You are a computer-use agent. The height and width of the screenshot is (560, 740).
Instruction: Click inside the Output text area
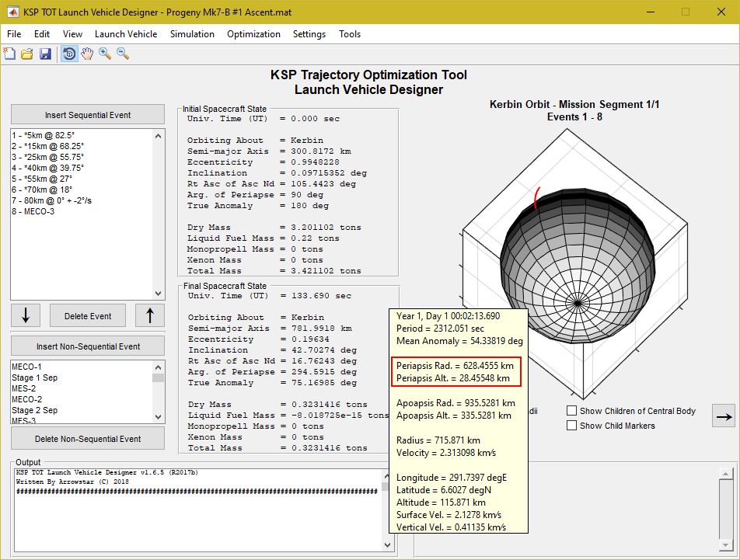pyautogui.click(x=198, y=510)
